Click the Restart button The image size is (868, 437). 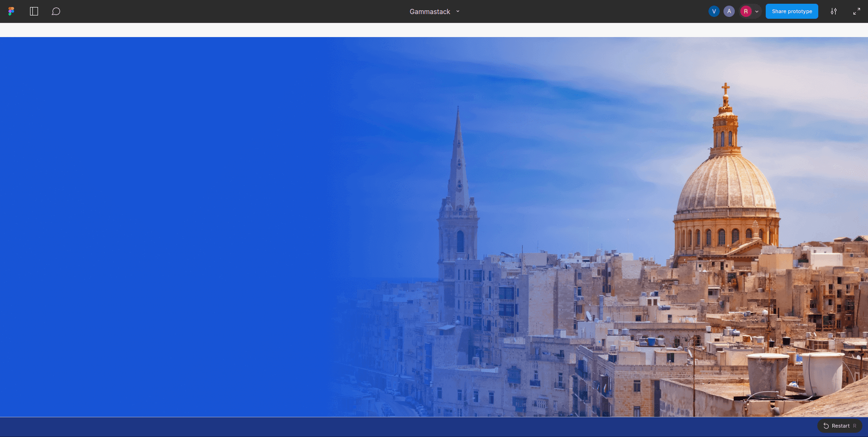click(x=840, y=426)
